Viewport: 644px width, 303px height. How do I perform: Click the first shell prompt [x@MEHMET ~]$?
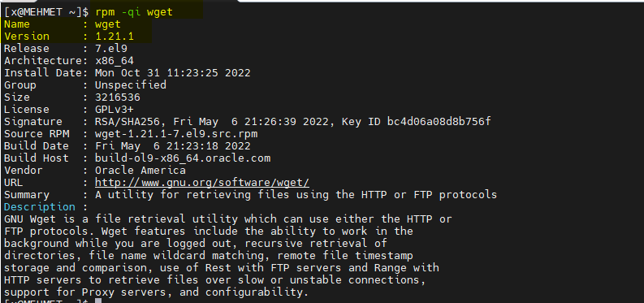46,12
